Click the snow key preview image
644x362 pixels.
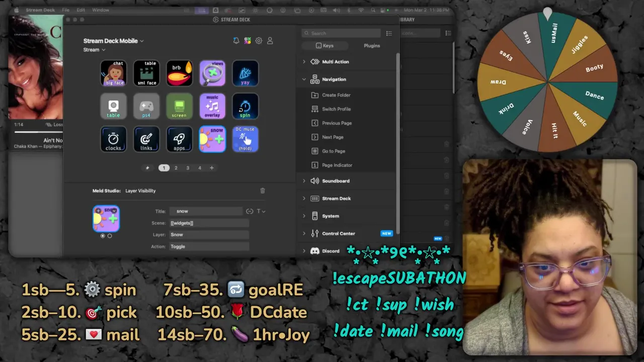[x=106, y=218]
